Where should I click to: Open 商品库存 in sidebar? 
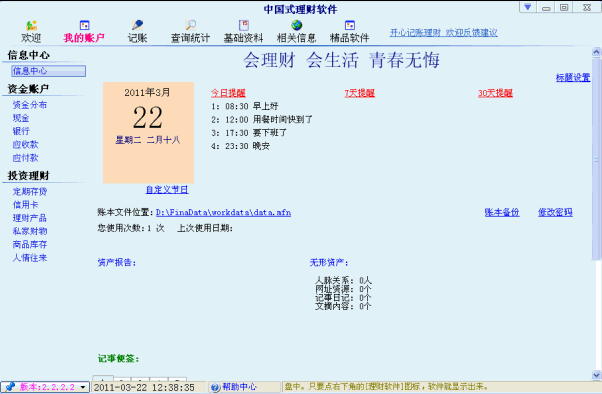[30, 244]
